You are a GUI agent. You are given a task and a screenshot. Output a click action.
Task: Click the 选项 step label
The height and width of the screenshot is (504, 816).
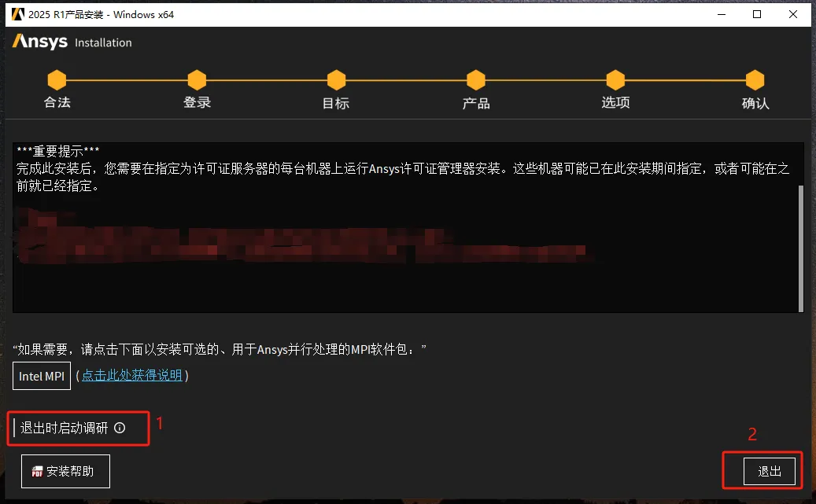(x=615, y=102)
